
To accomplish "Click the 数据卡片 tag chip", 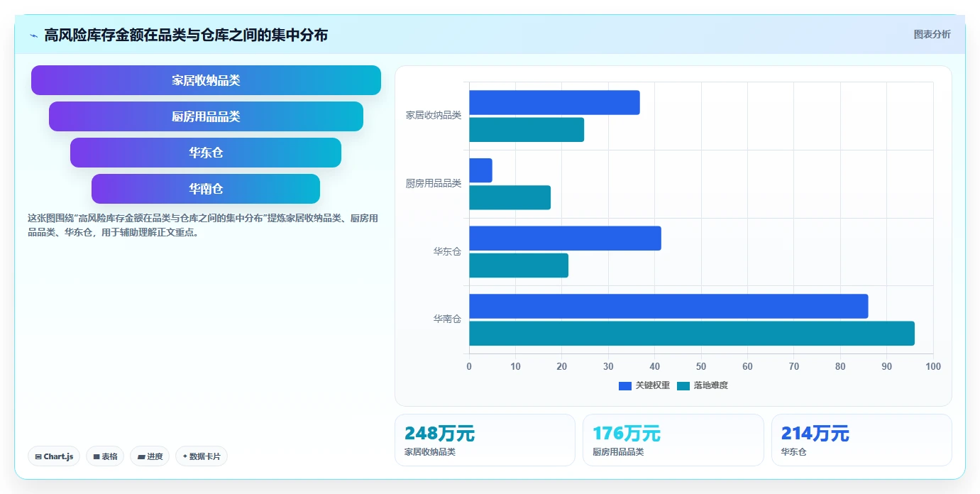I will (x=202, y=456).
